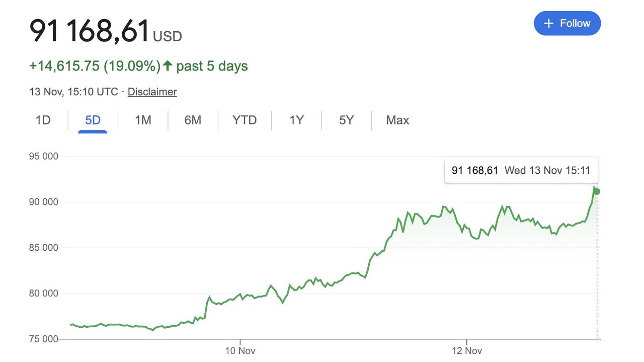Open the Disclaimer link

click(152, 92)
